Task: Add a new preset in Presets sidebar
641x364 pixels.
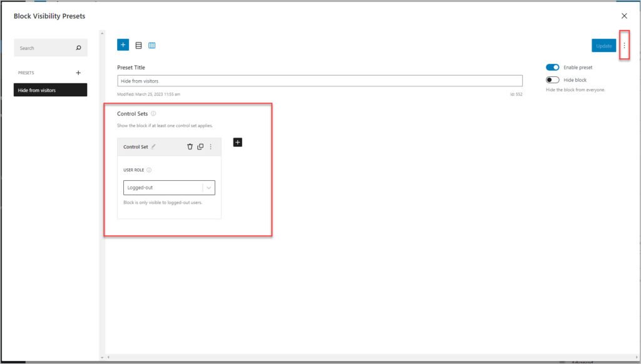Action: (78, 73)
